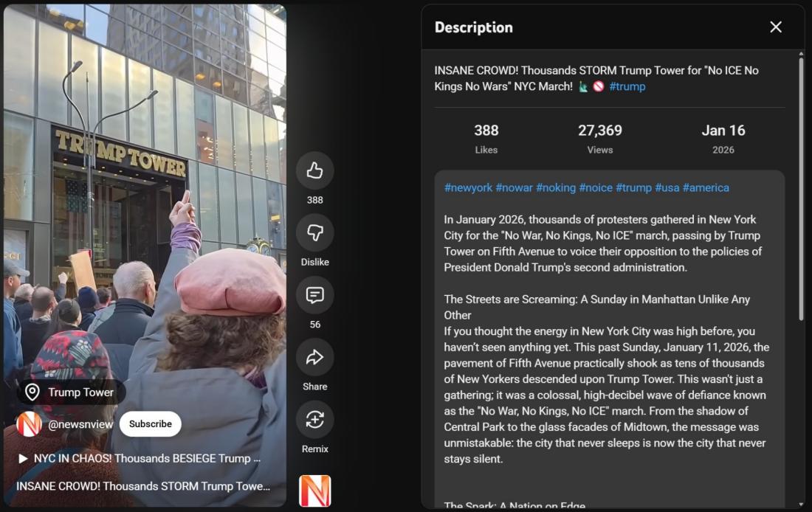Open the newsnview channel avatar
The height and width of the screenshot is (512, 812).
[30, 424]
